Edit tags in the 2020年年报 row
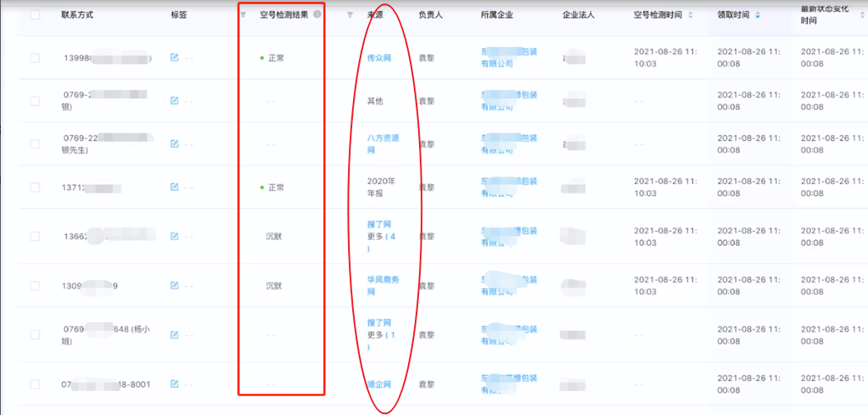 174,187
